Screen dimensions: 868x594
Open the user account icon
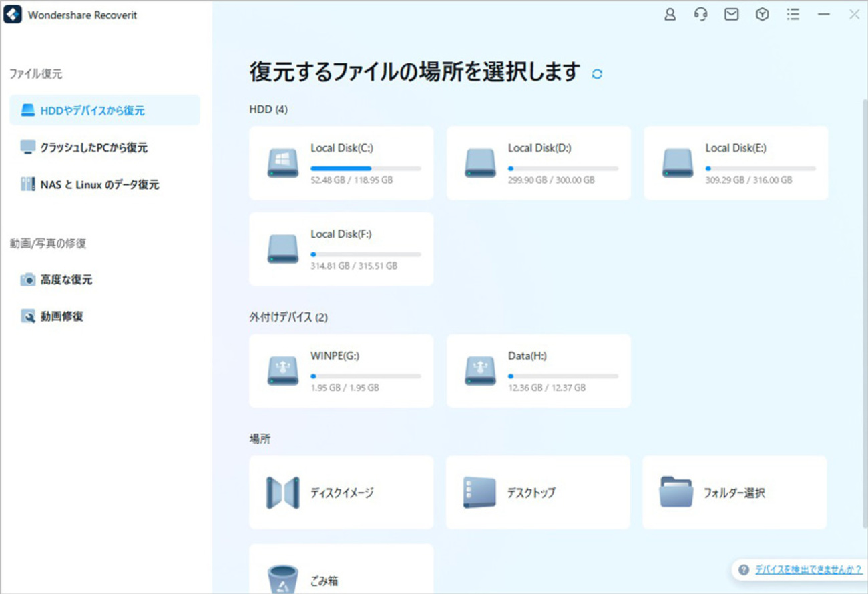click(x=670, y=15)
